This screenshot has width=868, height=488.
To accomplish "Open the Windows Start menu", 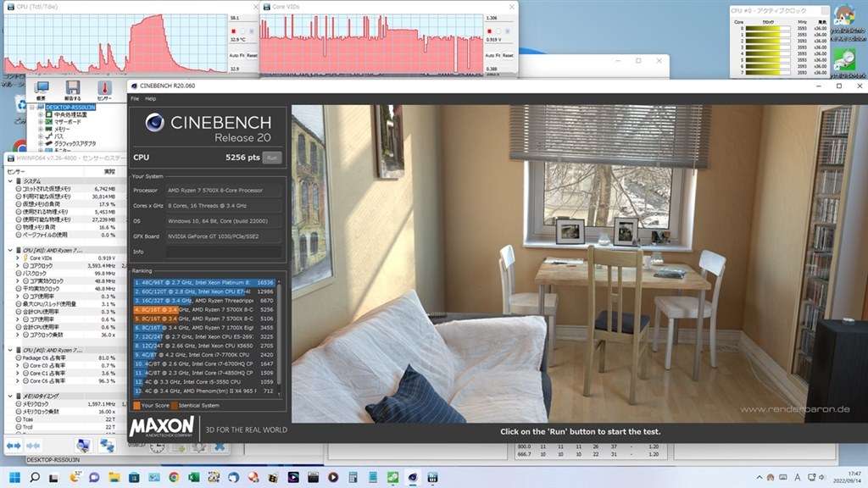I will [x=15, y=477].
